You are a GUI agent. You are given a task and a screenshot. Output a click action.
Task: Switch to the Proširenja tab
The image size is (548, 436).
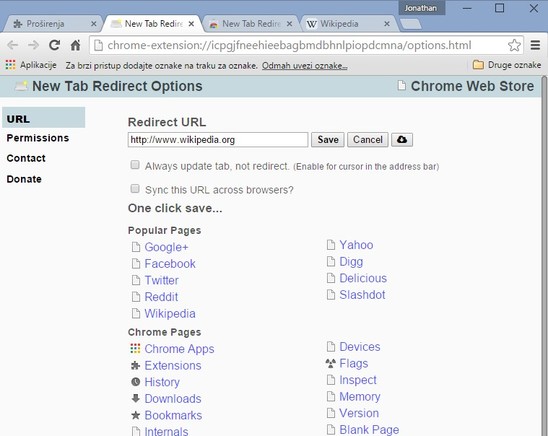(52, 24)
